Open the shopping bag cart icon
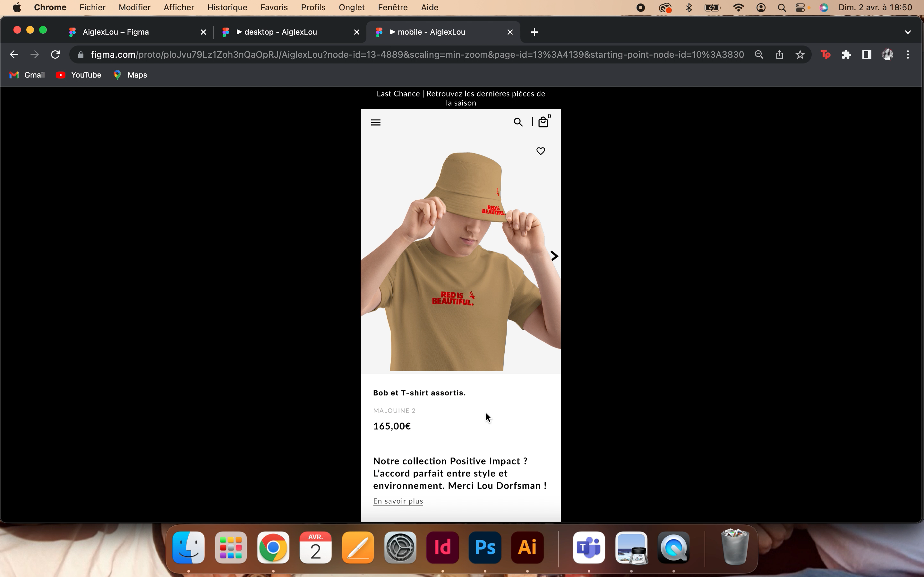Screen dimensions: 924x577 (543, 122)
